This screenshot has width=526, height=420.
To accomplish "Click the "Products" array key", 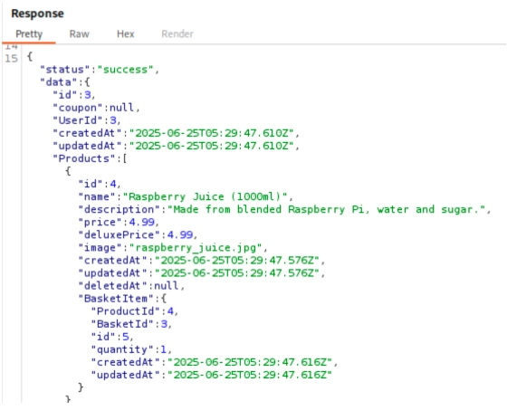I will coord(84,158).
